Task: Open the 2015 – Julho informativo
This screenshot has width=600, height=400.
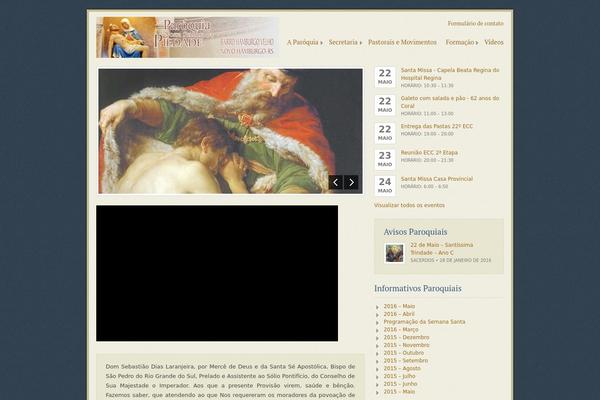Action: (399, 376)
